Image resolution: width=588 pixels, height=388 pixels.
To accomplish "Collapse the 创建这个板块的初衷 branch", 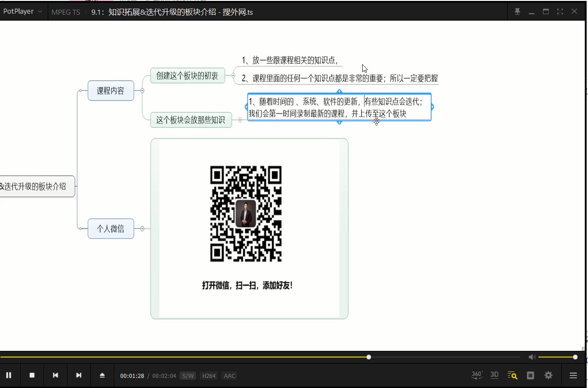I will tap(233, 76).
